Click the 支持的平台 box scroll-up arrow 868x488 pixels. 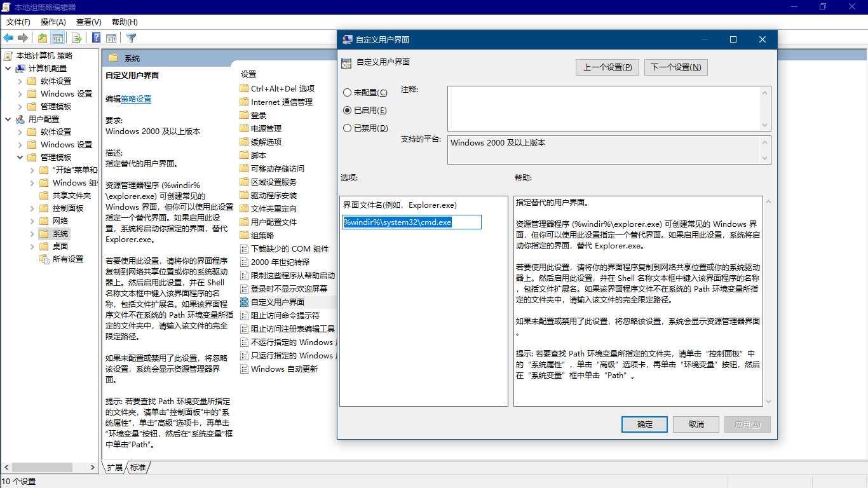[x=765, y=141]
